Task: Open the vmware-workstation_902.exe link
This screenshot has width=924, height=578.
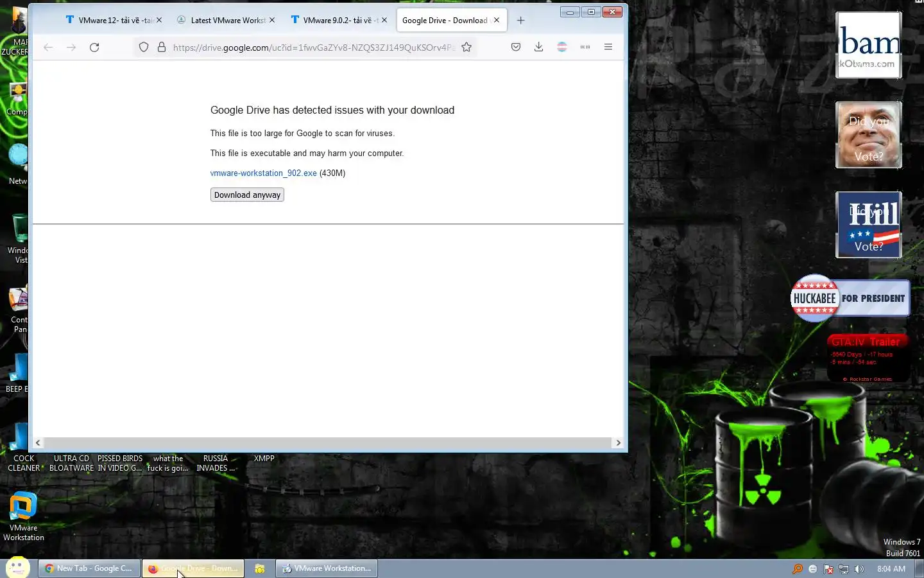Action: point(263,173)
